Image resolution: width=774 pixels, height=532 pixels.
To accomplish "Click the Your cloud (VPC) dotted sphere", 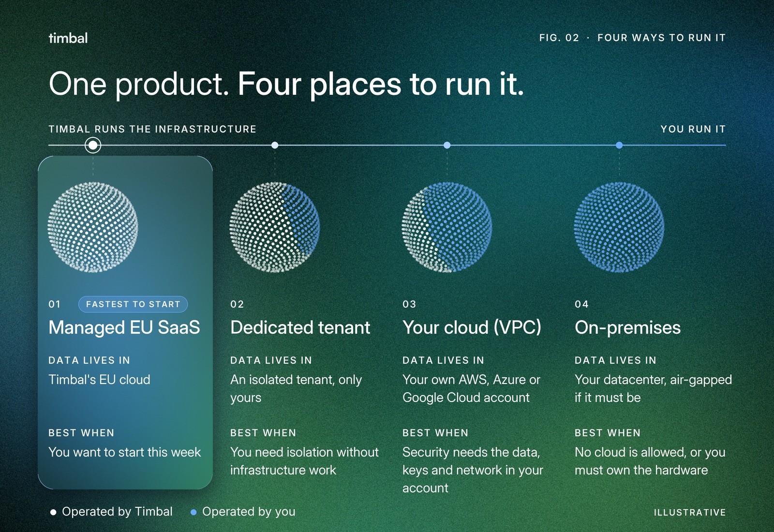I will (x=447, y=227).
